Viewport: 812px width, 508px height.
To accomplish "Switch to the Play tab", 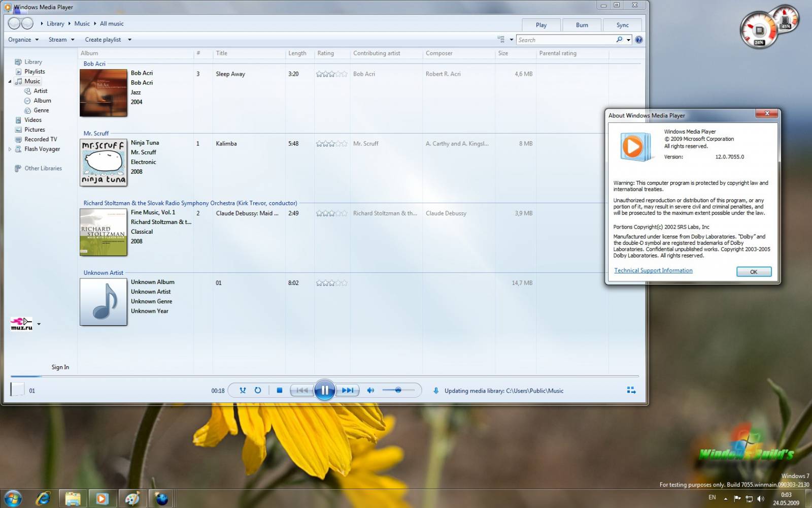I will coord(541,25).
